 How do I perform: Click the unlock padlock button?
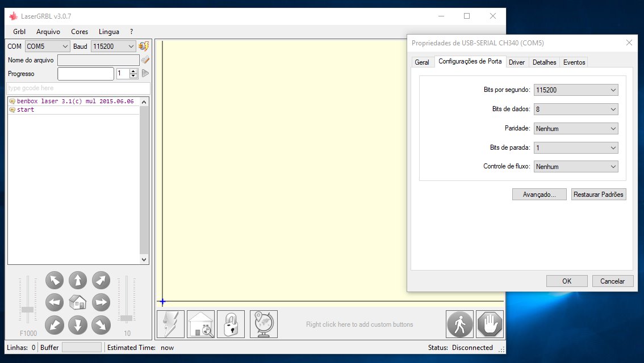tap(231, 324)
